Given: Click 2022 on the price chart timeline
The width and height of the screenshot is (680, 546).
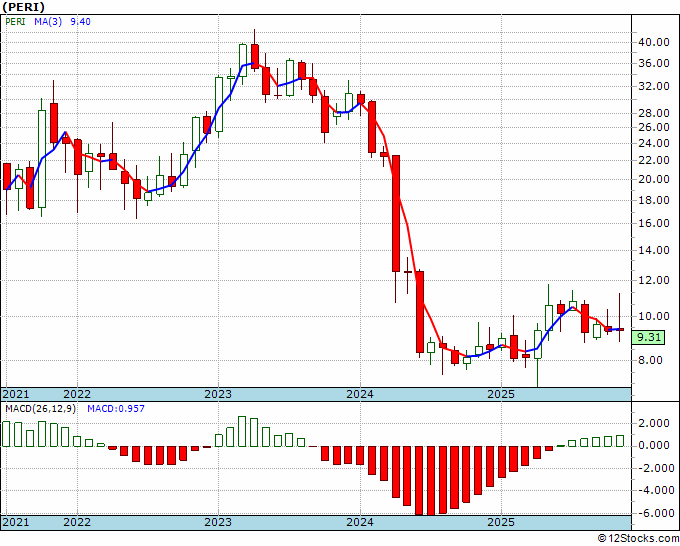Looking at the screenshot, I should [77, 394].
